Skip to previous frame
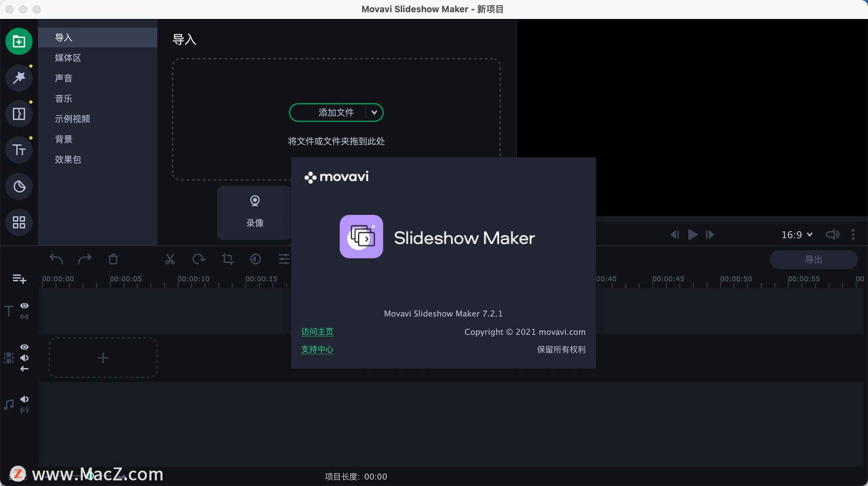The width and height of the screenshot is (868, 486). coord(675,234)
